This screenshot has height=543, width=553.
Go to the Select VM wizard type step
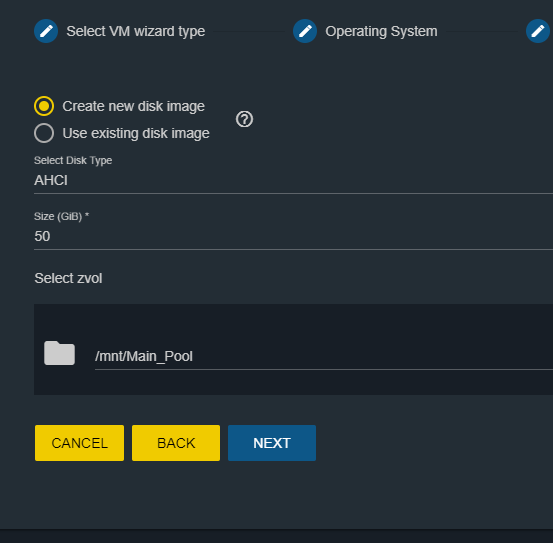pyautogui.click(x=136, y=31)
